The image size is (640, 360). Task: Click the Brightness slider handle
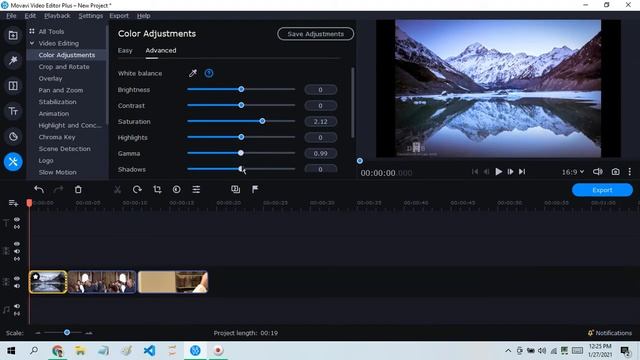(241, 89)
